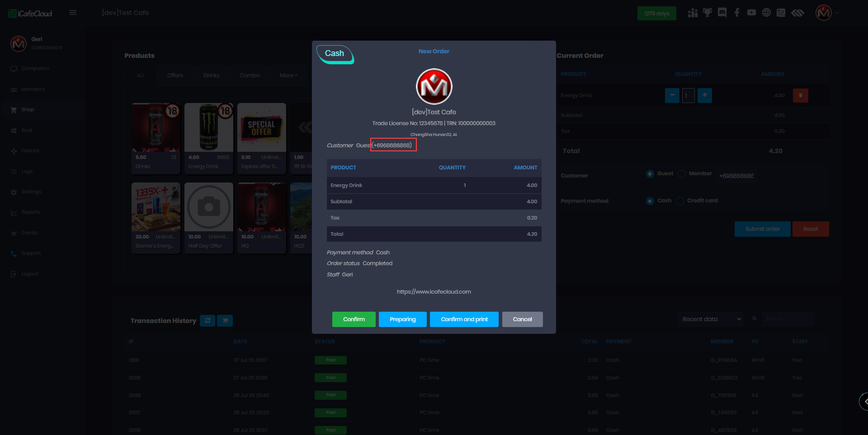Image resolution: width=868 pixels, height=435 pixels.
Task: Open the Discord chat icon
Action: (722, 13)
